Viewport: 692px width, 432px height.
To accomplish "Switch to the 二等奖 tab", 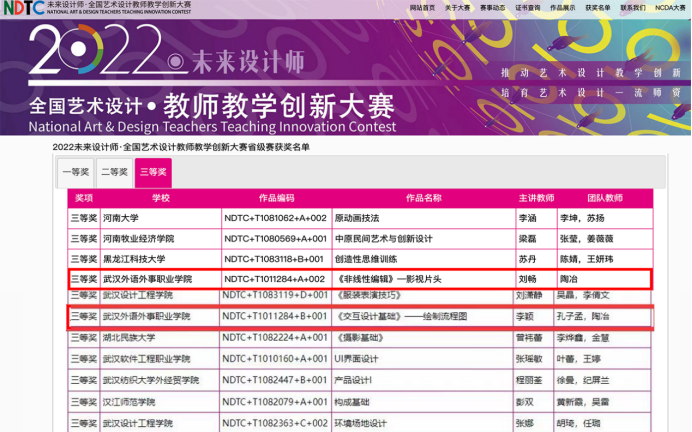I will tap(114, 172).
